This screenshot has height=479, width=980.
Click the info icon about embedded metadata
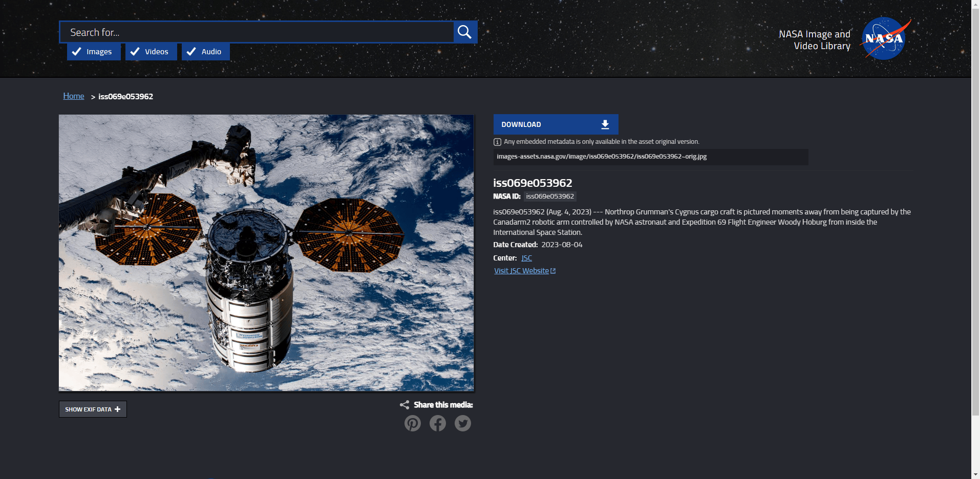tap(497, 142)
